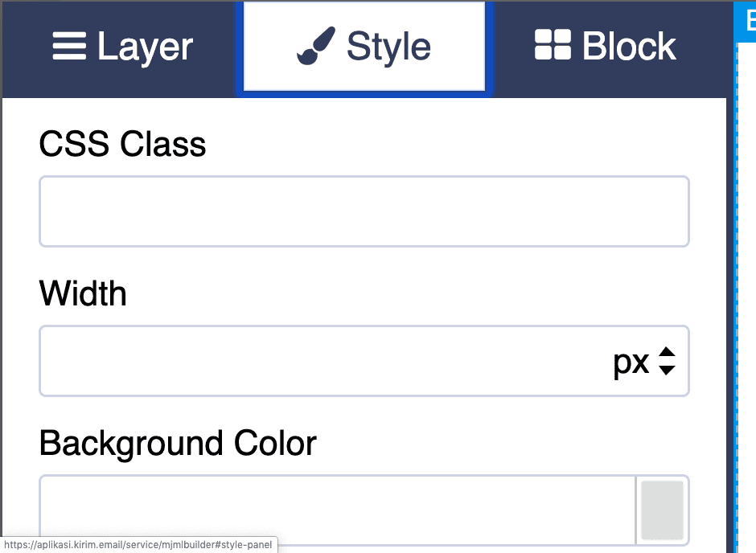Click the Width label text
The image size is (756, 553).
point(83,293)
